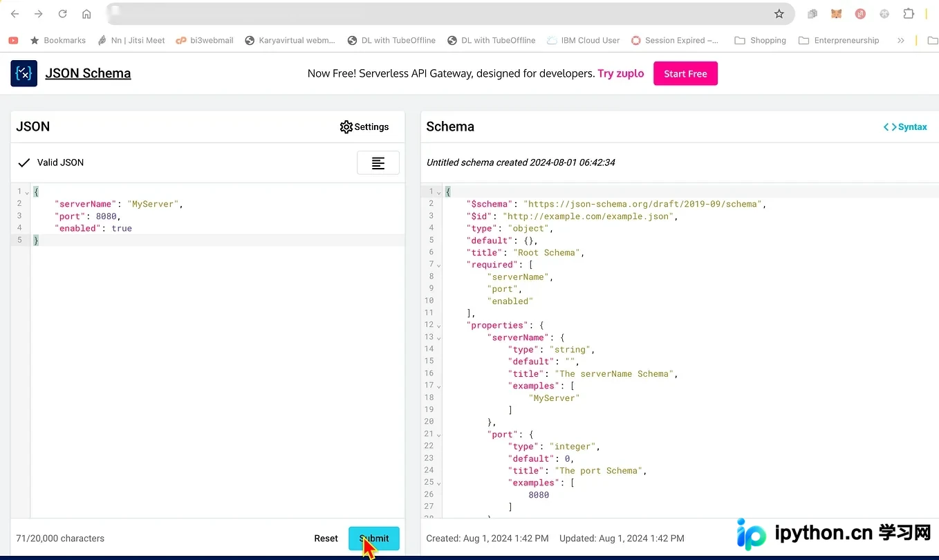Click the JSON Schema logo icon

[x=24, y=73]
